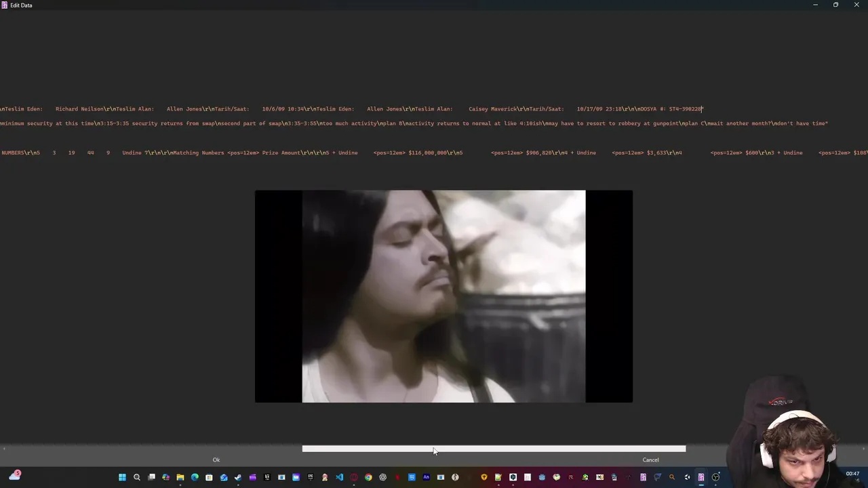Click the long-haired man image preview
The height and width of the screenshot is (488, 868).
pos(443,296)
